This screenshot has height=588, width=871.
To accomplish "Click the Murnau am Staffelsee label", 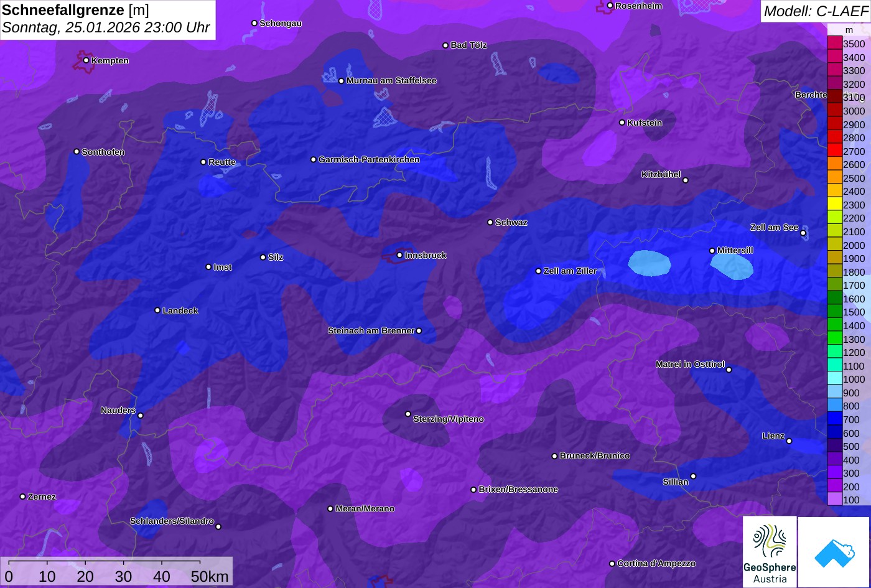I will pos(391,81).
